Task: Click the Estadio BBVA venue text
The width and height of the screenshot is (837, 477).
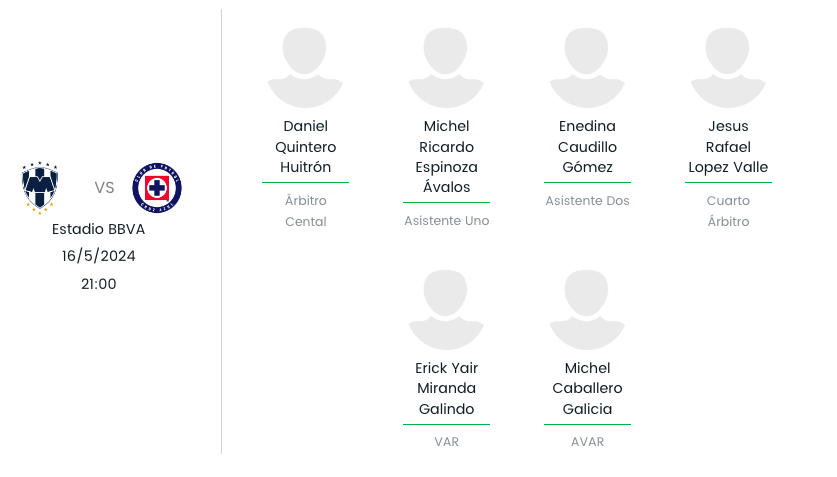Action: click(99, 229)
